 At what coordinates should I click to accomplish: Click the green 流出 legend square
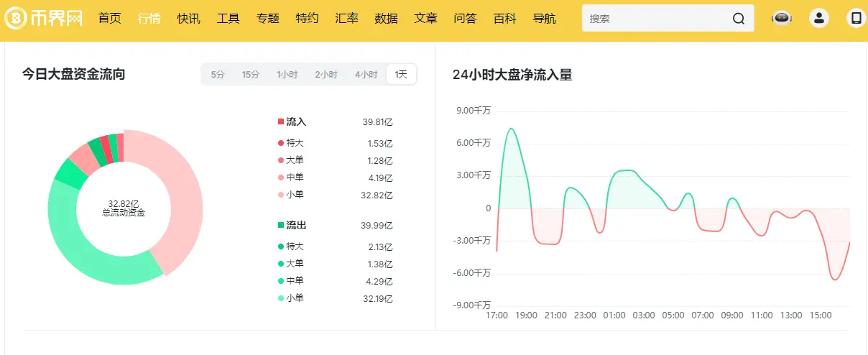point(281,226)
